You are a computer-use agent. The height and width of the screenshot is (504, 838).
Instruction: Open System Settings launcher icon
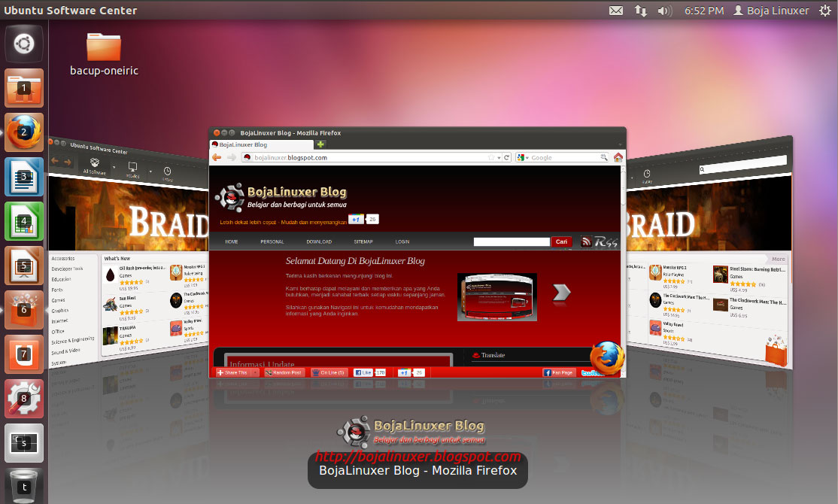pyautogui.click(x=24, y=399)
